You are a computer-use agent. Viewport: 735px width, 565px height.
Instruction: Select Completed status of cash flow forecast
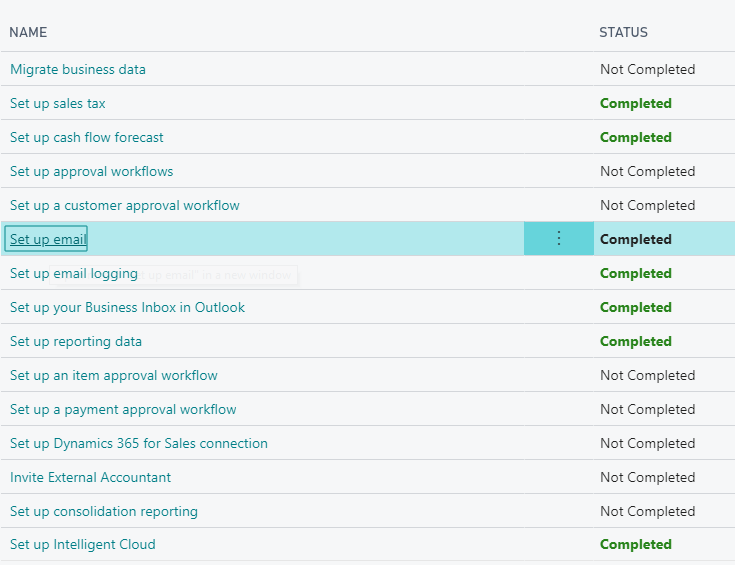pos(636,137)
